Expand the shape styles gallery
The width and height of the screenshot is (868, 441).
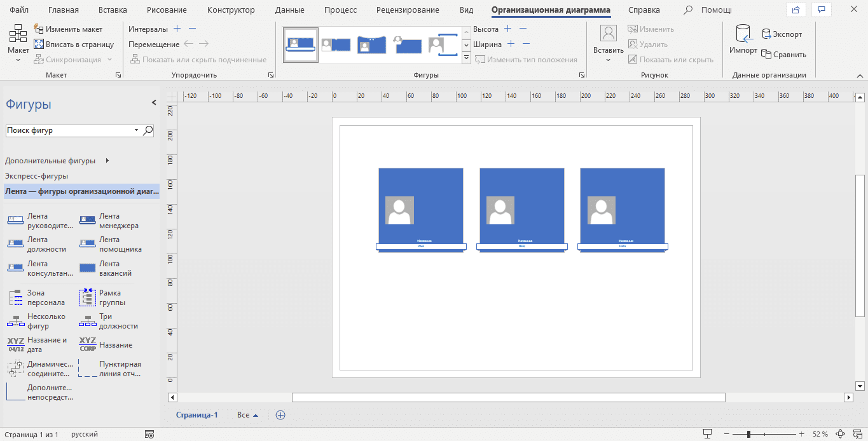point(466,58)
